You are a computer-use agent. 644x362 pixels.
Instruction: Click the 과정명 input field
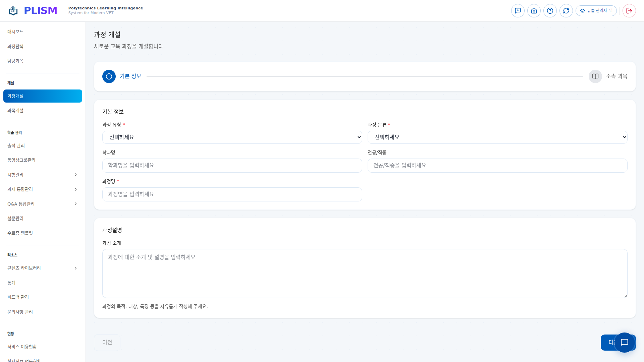tap(232, 194)
